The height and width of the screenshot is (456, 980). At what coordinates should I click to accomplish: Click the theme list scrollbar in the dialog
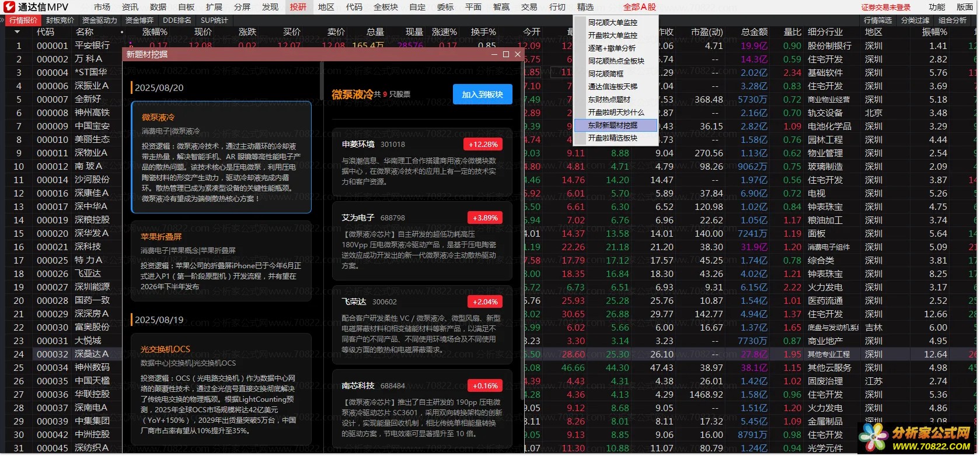click(322, 82)
